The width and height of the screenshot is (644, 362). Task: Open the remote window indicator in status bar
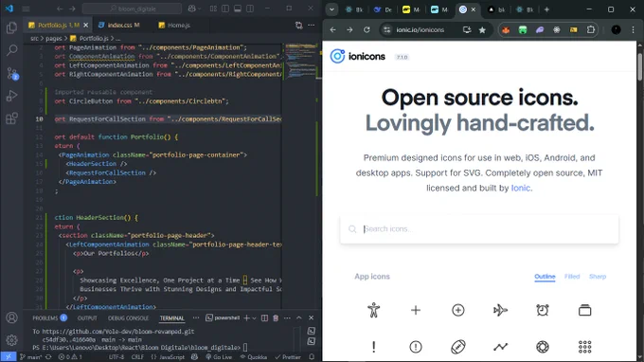(x=9, y=357)
